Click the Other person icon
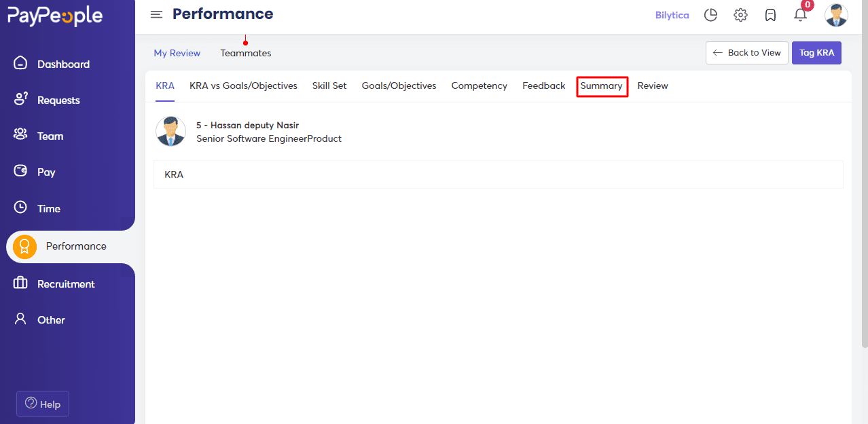Viewport: 868px width, 424px height. point(21,319)
